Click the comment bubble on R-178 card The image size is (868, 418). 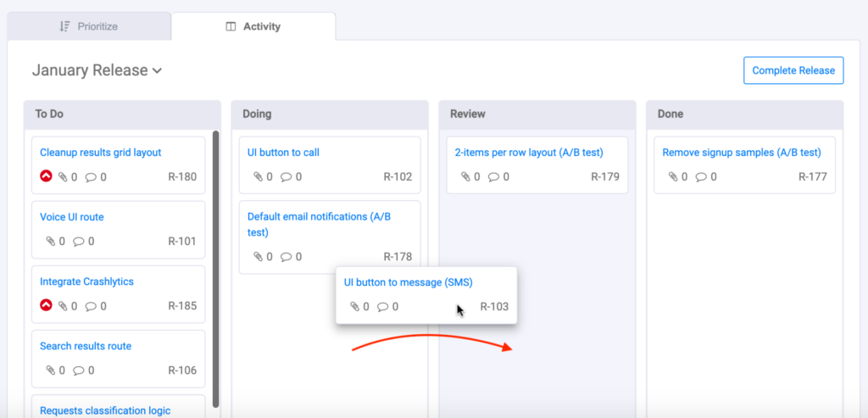(287, 257)
